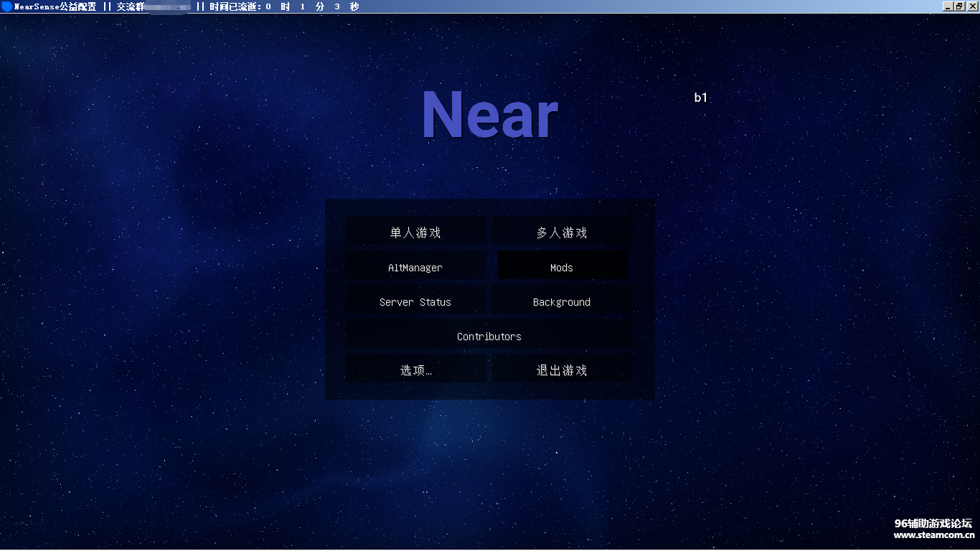This screenshot has height=551, width=980.
Task: Click the large Near logo text
Action: coord(489,115)
